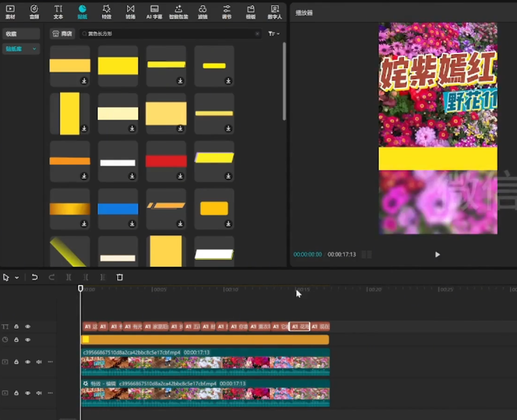Viewport: 517px width, 420px height.
Task: Open the 滤镜 filters panel
Action: click(x=203, y=12)
